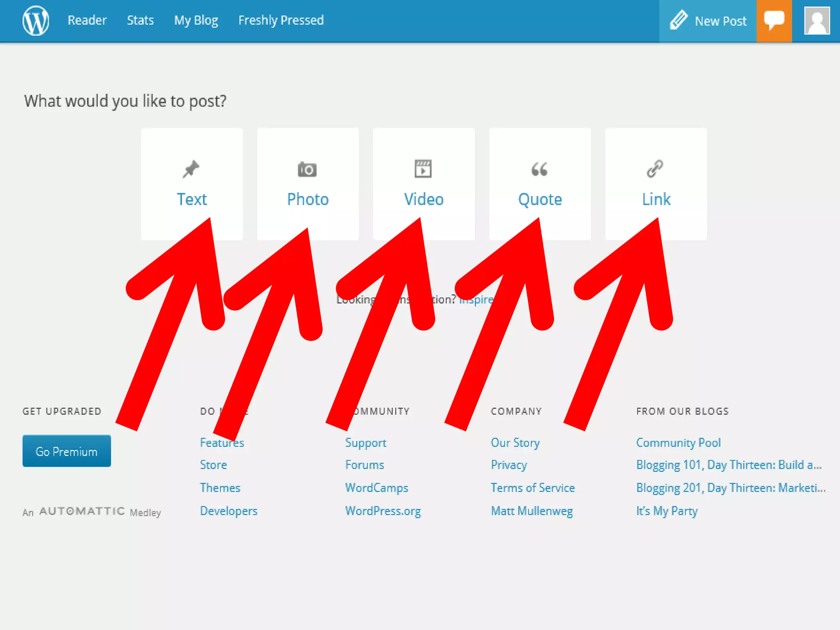Visit the WordPress.org link
Screen dimensions: 840x630
pos(383,511)
